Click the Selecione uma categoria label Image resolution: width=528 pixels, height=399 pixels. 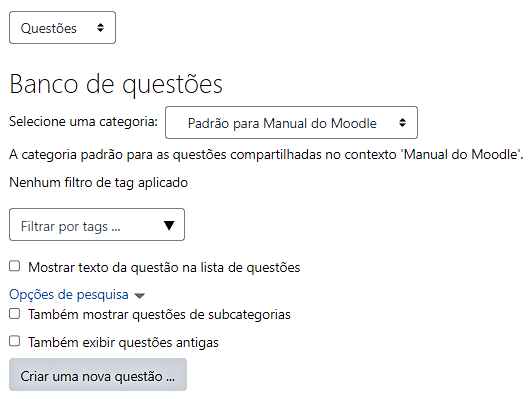point(84,122)
